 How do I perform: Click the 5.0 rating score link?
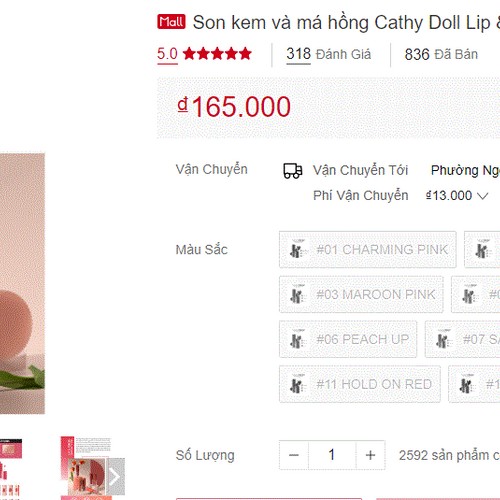[x=167, y=54]
